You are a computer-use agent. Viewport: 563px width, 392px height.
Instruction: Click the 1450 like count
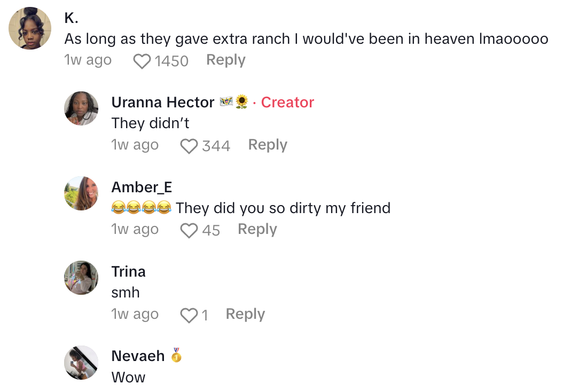[171, 61]
